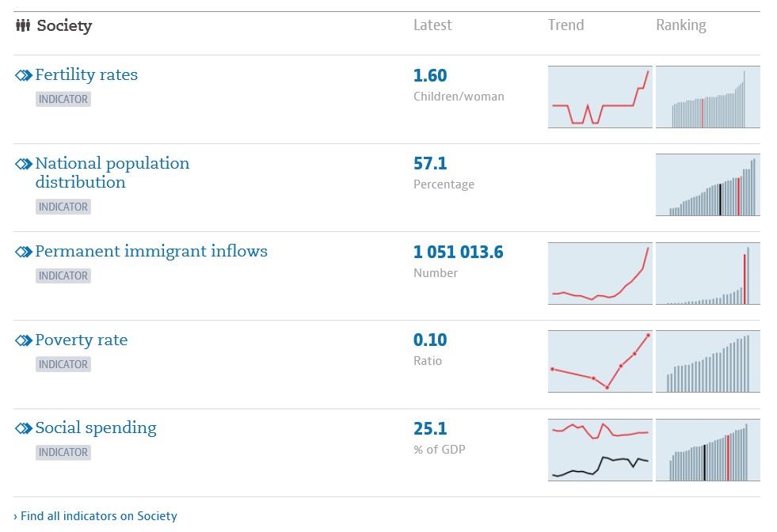Click the arrow icon beside Social spending

(x=24, y=428)
